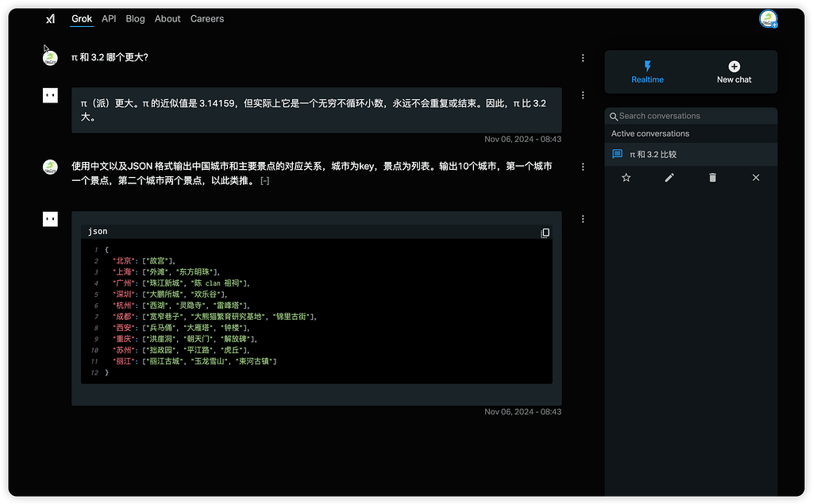813x504 pixels.
Task: Click the "西安" line in the code
Action: [182, 328]
